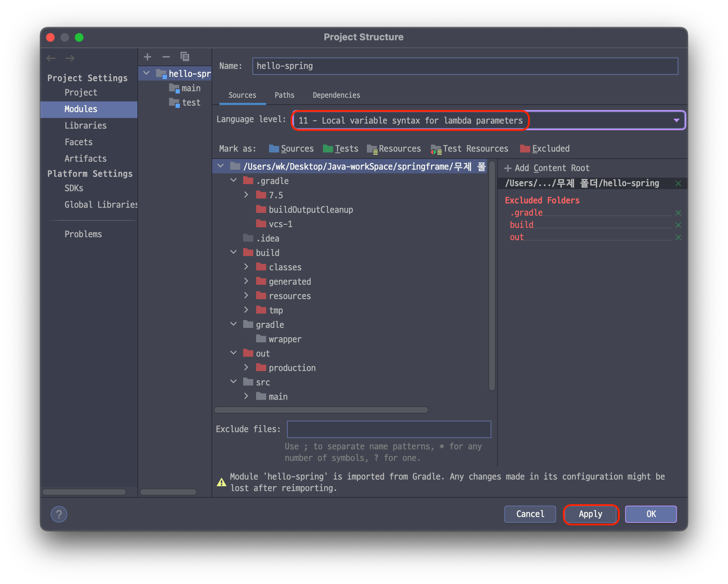Viewport: 728px width, 584px height.
Task: Click the back navigation arrow
Action: (51, 58)
